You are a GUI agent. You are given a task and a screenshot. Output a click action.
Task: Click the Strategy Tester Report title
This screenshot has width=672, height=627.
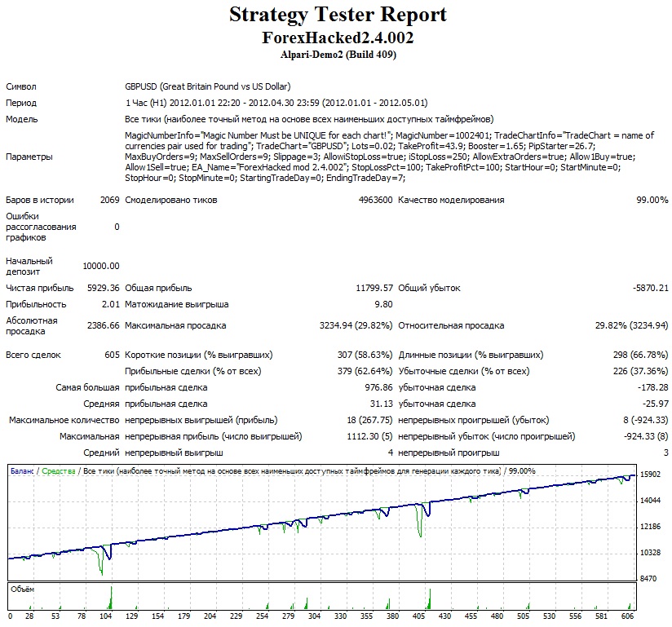pos(338,15)
